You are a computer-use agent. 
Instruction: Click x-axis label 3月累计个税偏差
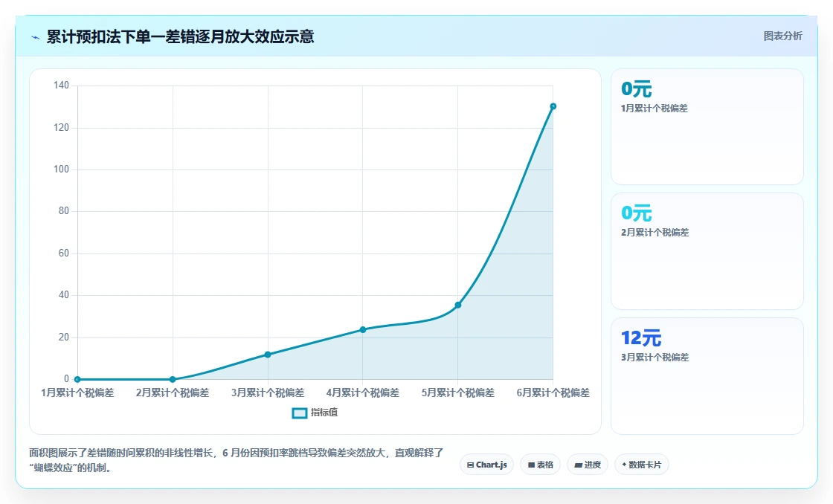[268, 392]
